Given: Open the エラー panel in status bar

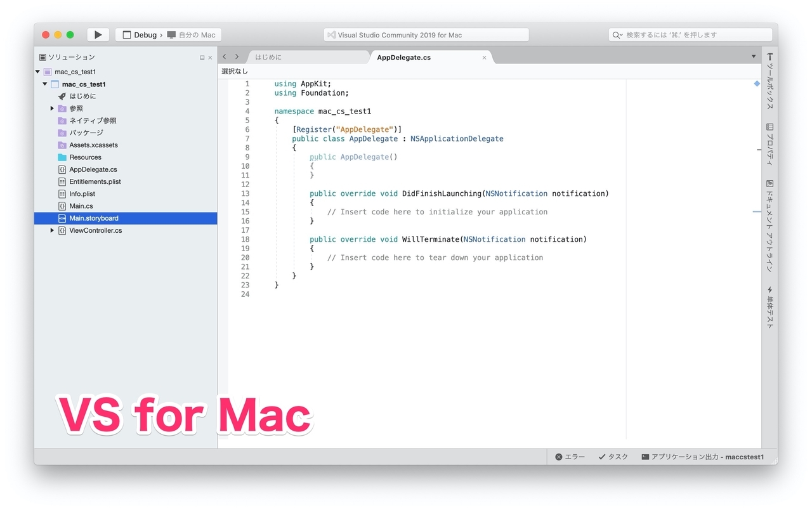Looking at the screenshot, I should click(570, 456).
